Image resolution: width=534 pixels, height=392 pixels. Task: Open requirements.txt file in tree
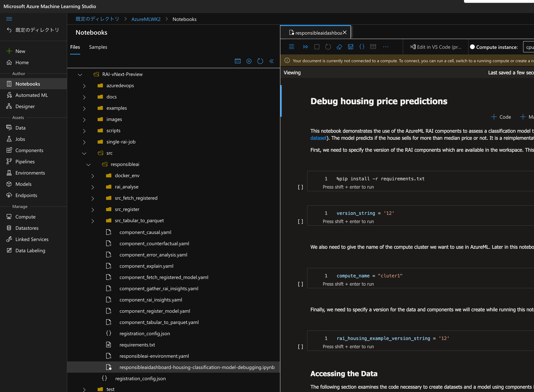(x=137, y=345)
